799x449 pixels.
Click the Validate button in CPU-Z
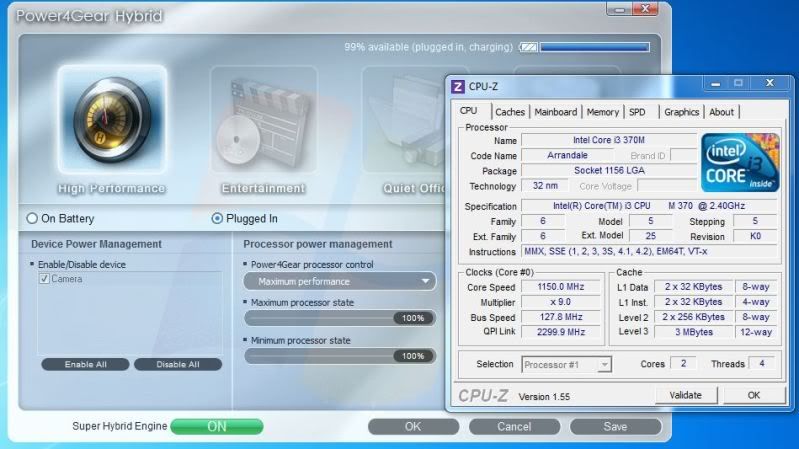pyautogui.click(x=686, y=395)
